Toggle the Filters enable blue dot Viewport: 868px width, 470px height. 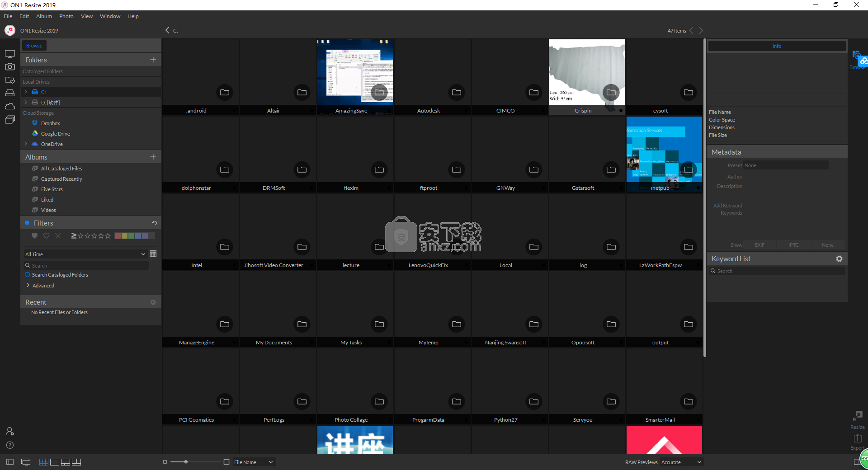27,223
